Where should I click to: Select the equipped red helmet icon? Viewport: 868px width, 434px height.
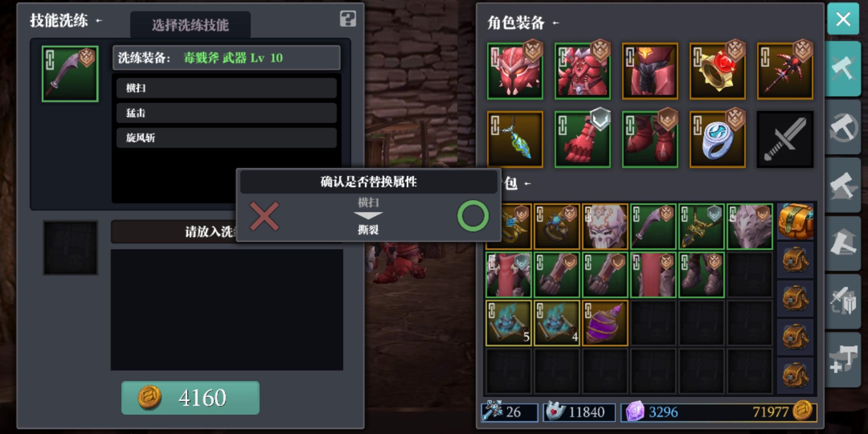pos(515,71)
